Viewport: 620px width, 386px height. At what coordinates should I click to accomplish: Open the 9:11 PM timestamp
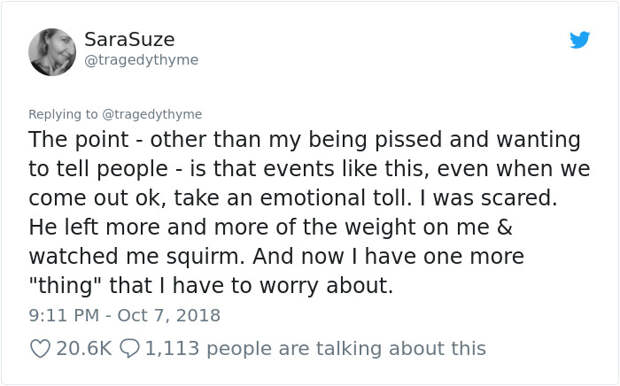(x=64, y=315)
